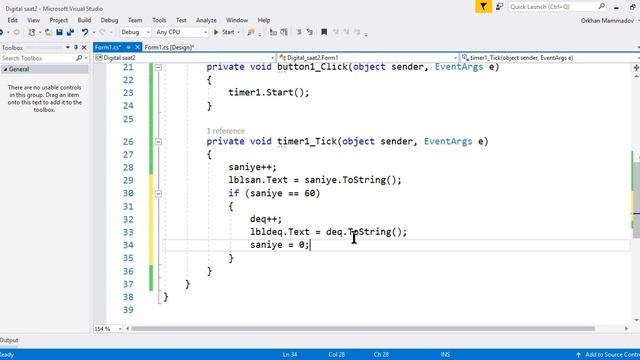
Task: Open the notifications flag icon
Action: click(x=483, y=7)
